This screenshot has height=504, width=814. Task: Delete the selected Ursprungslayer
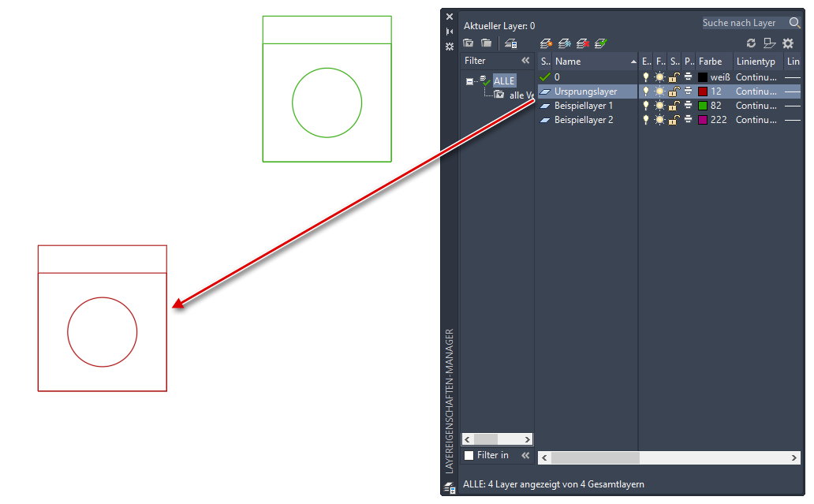click(x=583, y=43)
